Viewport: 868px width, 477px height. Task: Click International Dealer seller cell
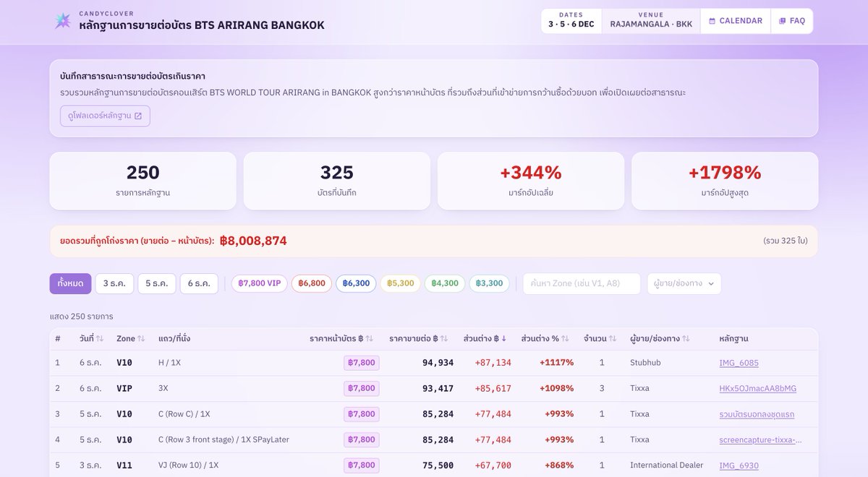click(666, 465)
